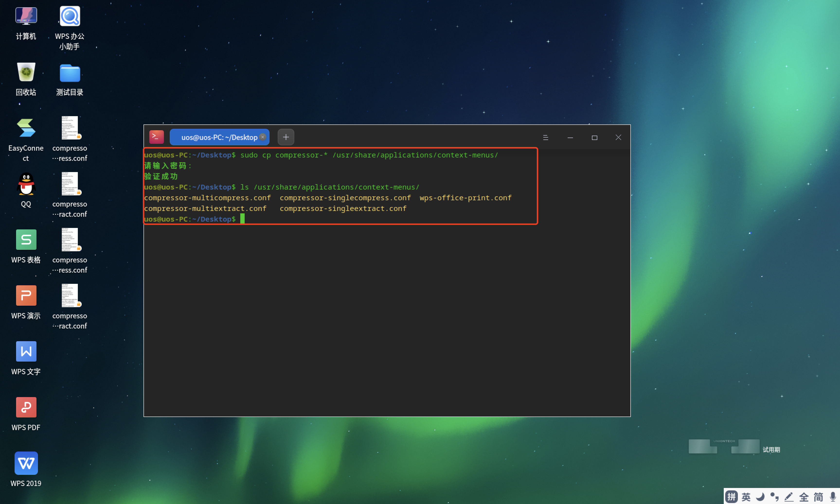Select the QQ penguin icon
840x504 pixels.
(26, 184)
